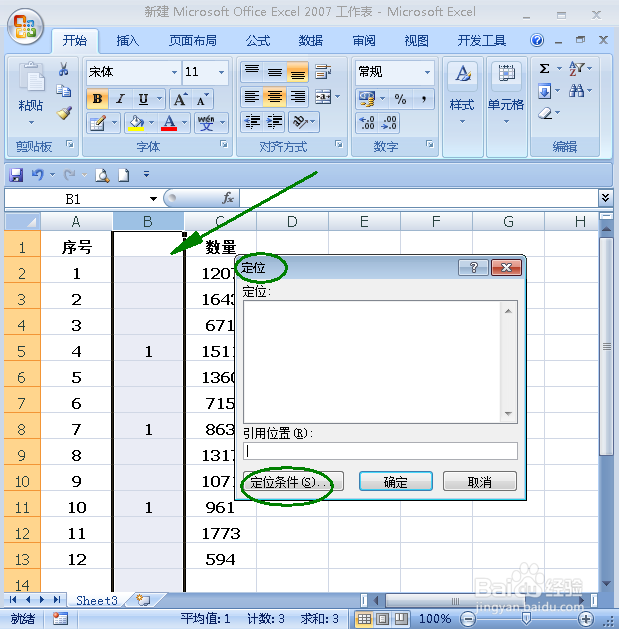The height and width of the screenshot is (629, 619).
Task: Toggle Italic formatting
Action: tap(120, 99)
